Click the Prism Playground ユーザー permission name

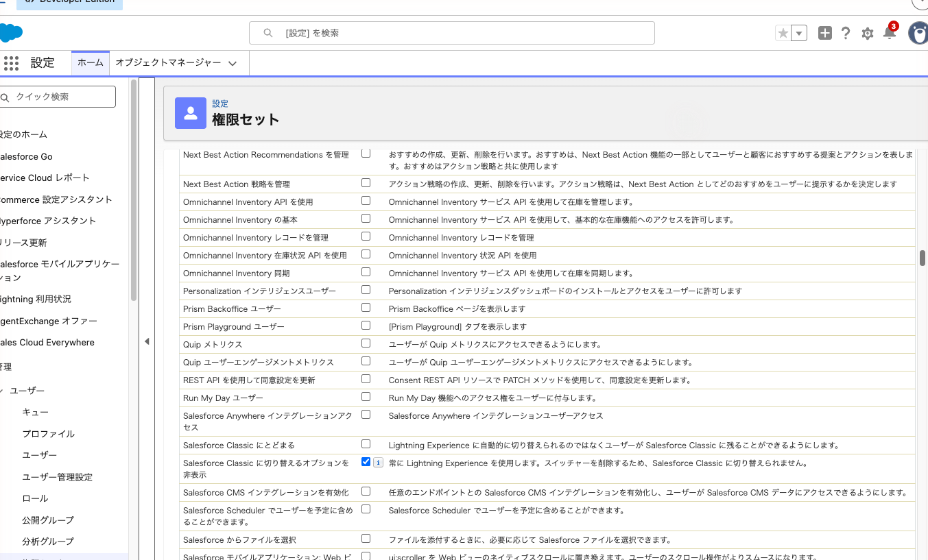(x=234, y=327)
